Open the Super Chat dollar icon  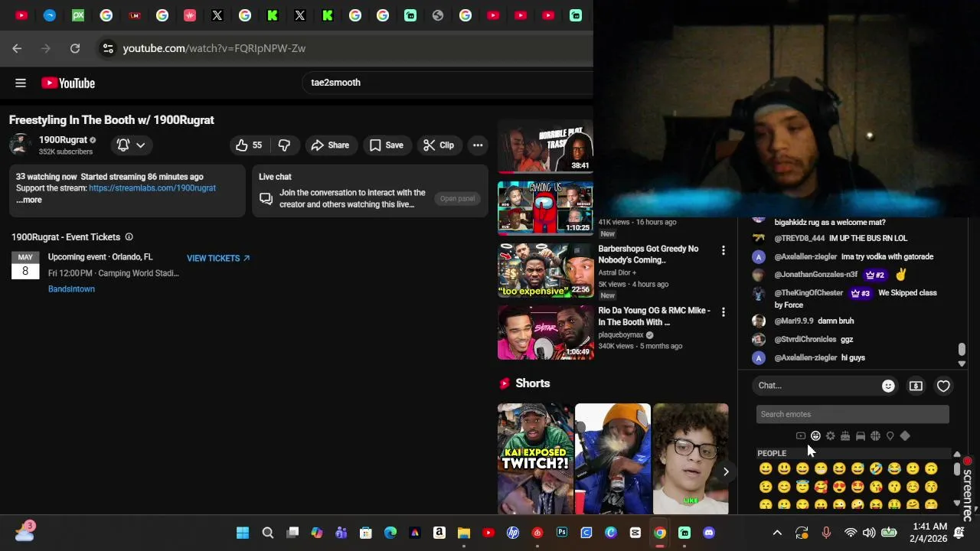(x=916, y=386)
